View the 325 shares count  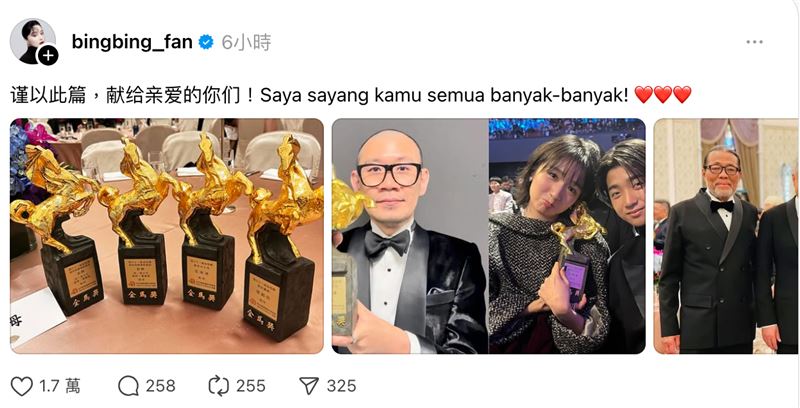(x=341, y=386)
